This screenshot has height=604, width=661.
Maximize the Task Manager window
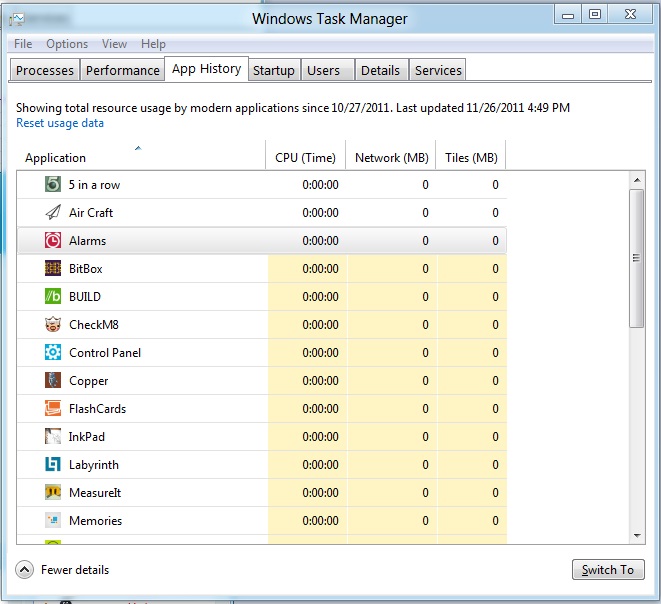point(595,15)
